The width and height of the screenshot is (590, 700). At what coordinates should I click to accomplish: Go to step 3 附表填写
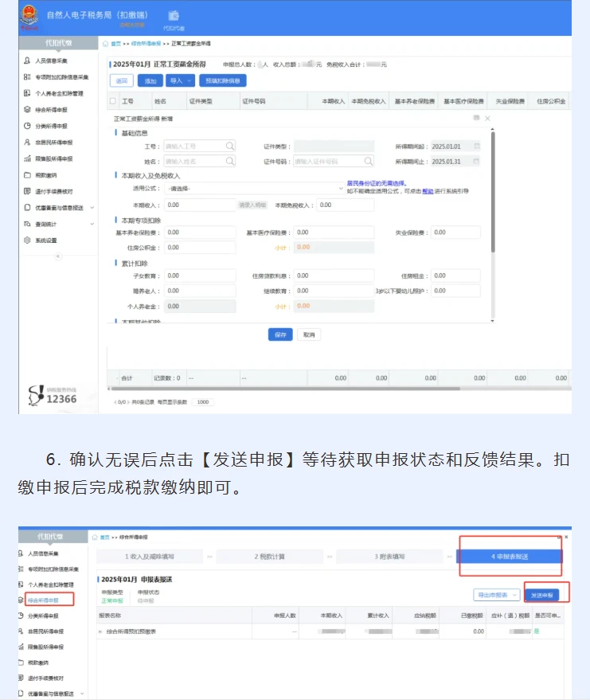(x=389, y=557)
